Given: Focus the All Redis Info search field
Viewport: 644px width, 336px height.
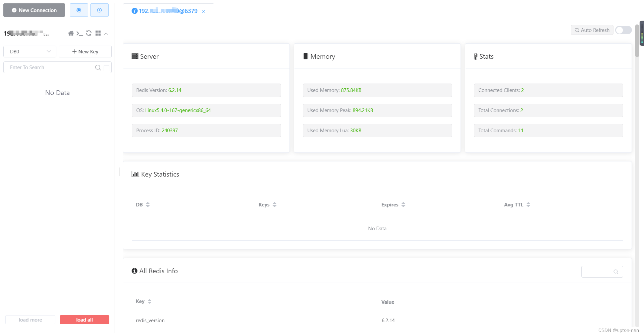Looking at the screenshot, I should pos(602,272).
